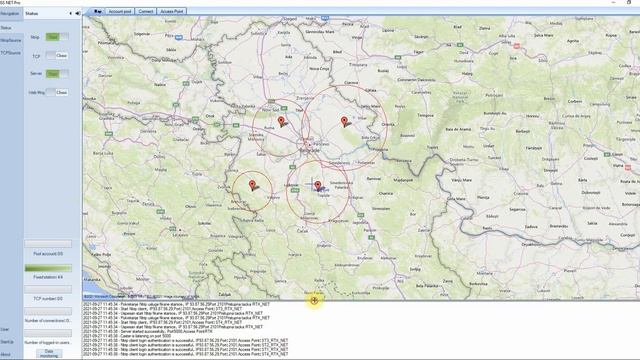
Task: Click the 'Fixed station: 4/4' label
Action: coord(48,277)
